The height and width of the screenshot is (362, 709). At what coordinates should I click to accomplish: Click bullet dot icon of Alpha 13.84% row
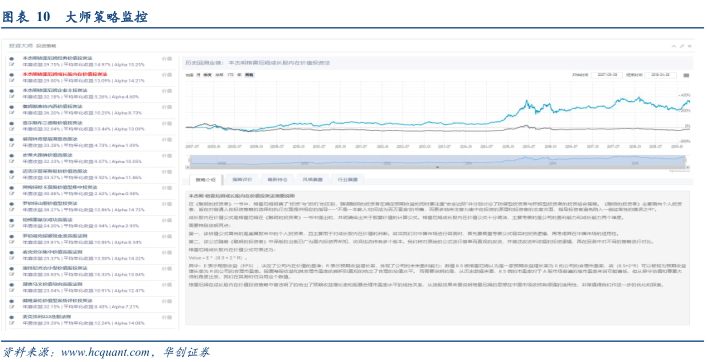click(12, 268)
